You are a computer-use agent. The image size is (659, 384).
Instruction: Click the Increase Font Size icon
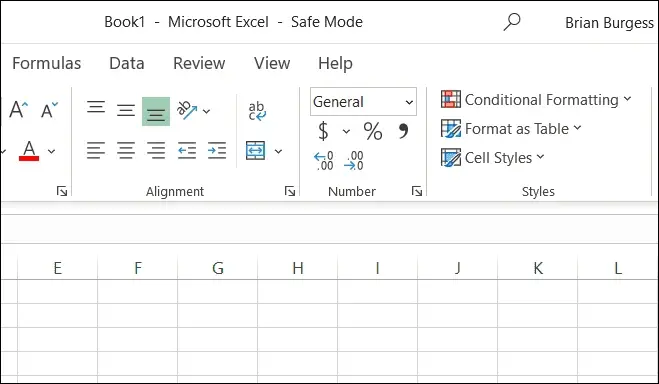click(18, 110)
